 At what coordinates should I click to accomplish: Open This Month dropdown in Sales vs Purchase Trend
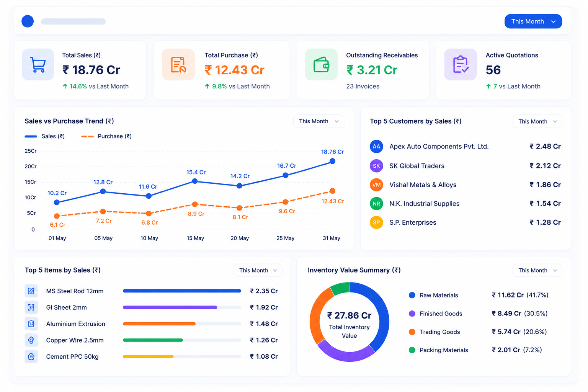click(x=319, y=121)
